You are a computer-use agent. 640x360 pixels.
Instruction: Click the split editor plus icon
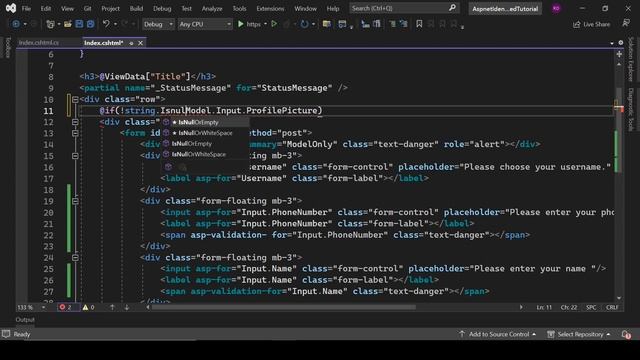[x=619, y=54]
